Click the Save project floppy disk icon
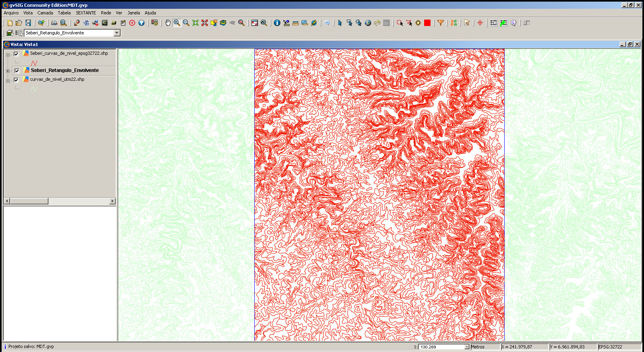 coord(28,23)
